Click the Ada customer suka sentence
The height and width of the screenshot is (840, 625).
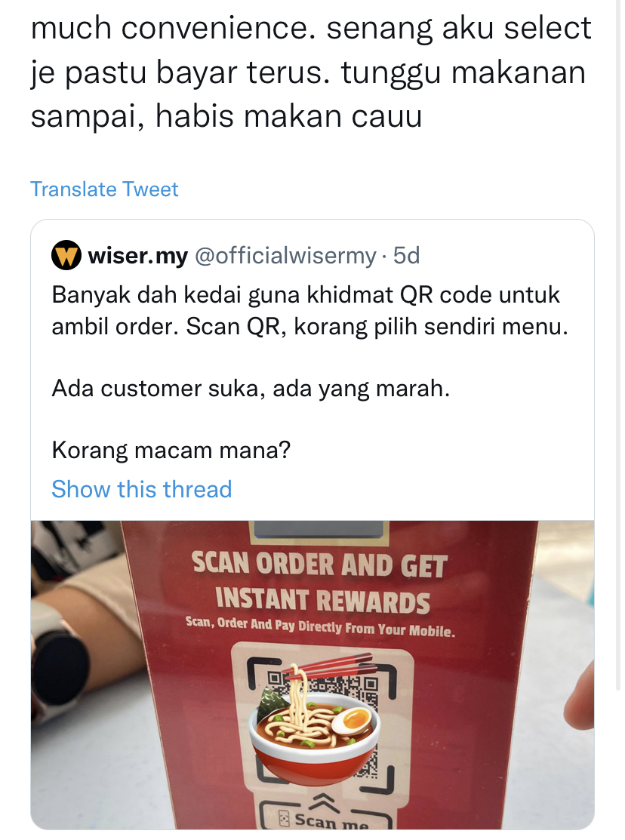point(251,389)
